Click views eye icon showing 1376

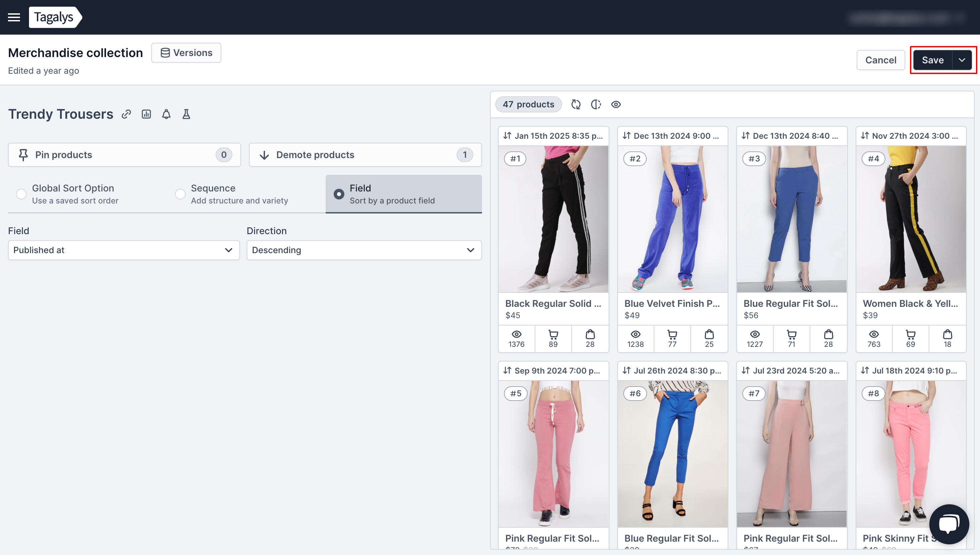516,334
